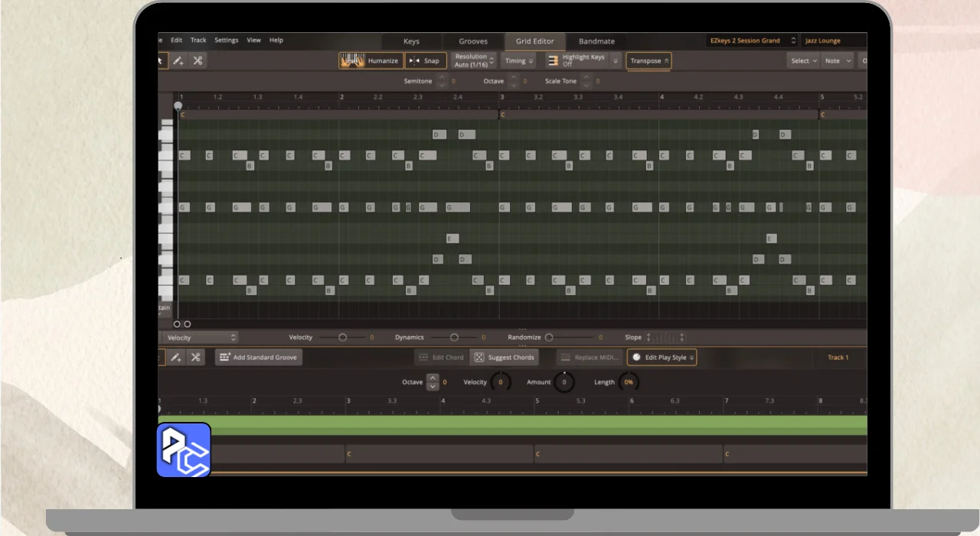
Task: Open the Resolution Auto (1/16) dropdown
Action: (474, 60)
